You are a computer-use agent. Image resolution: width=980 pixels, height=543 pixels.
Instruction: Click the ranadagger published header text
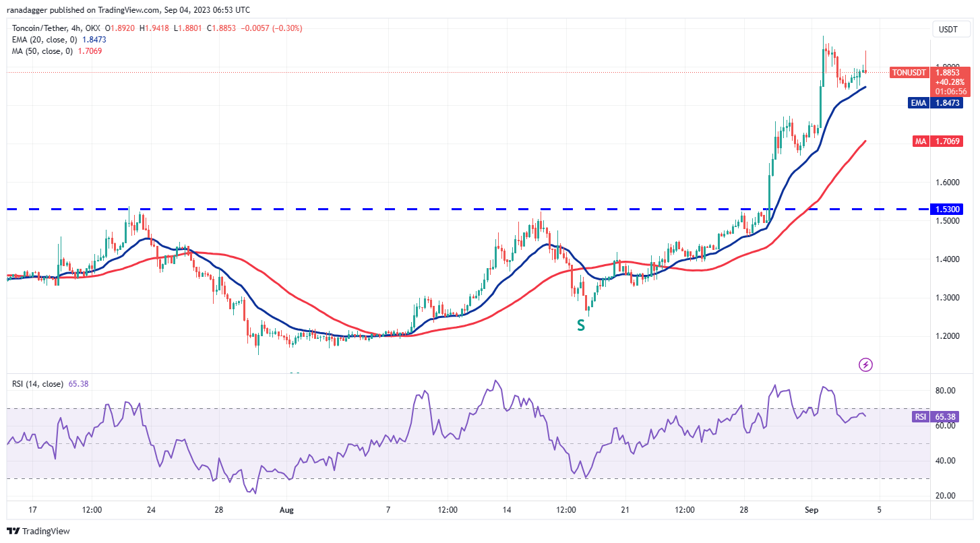(128, 10)
